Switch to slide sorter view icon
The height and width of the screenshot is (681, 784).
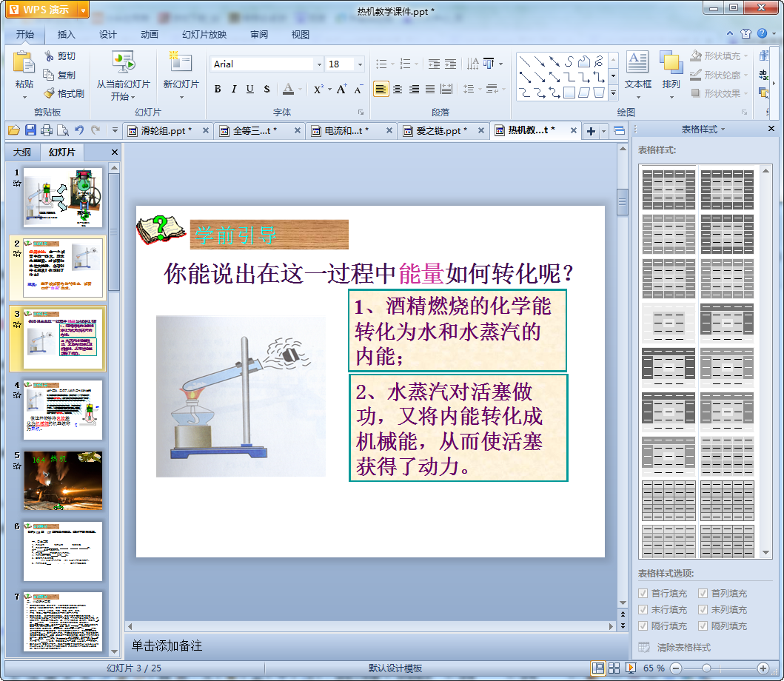[614, 668]
